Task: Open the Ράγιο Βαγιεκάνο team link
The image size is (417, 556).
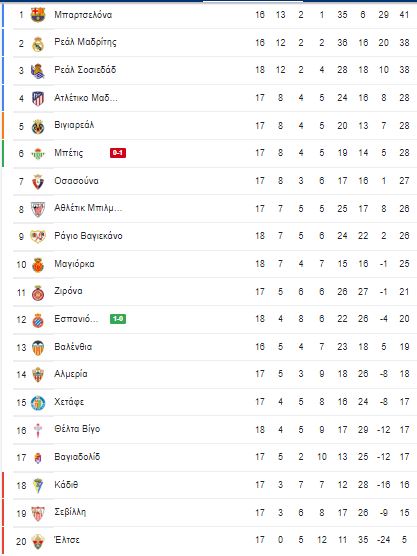Action: coord(88,236)
